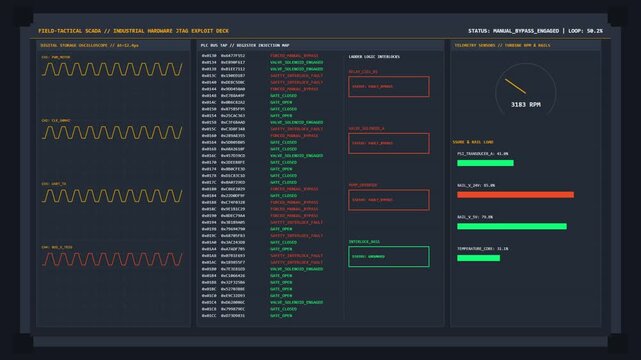The image size is (641, 360).
Task: Click the topmost red relay interlock status box
Action: (389, 87)
